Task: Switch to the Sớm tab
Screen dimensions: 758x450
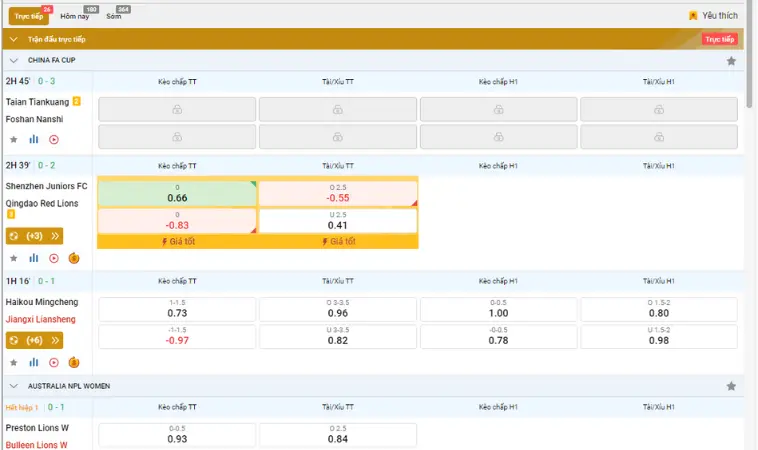Action: coord(114,16)
